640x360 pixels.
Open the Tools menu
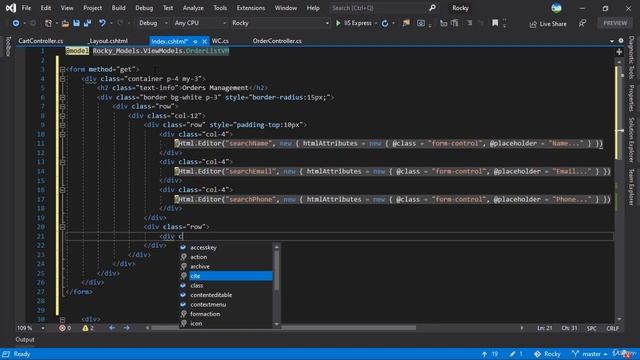(220, 8)
